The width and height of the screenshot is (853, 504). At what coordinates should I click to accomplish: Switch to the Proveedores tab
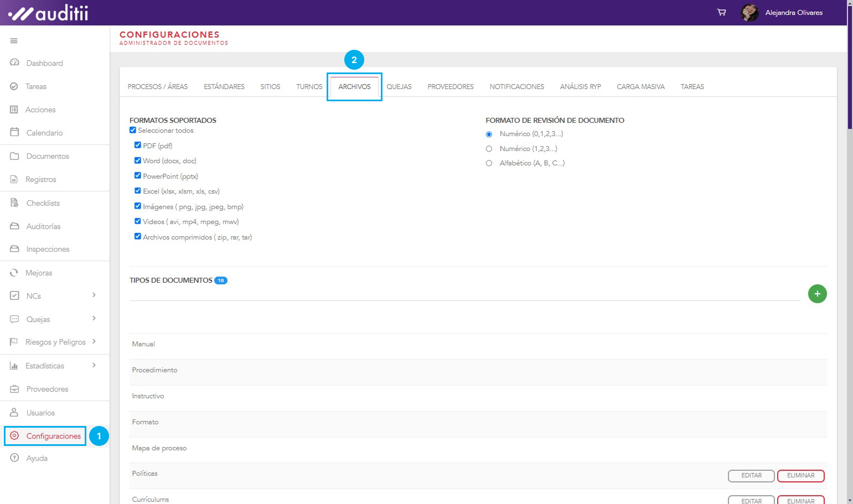click(x=451, y=87)
